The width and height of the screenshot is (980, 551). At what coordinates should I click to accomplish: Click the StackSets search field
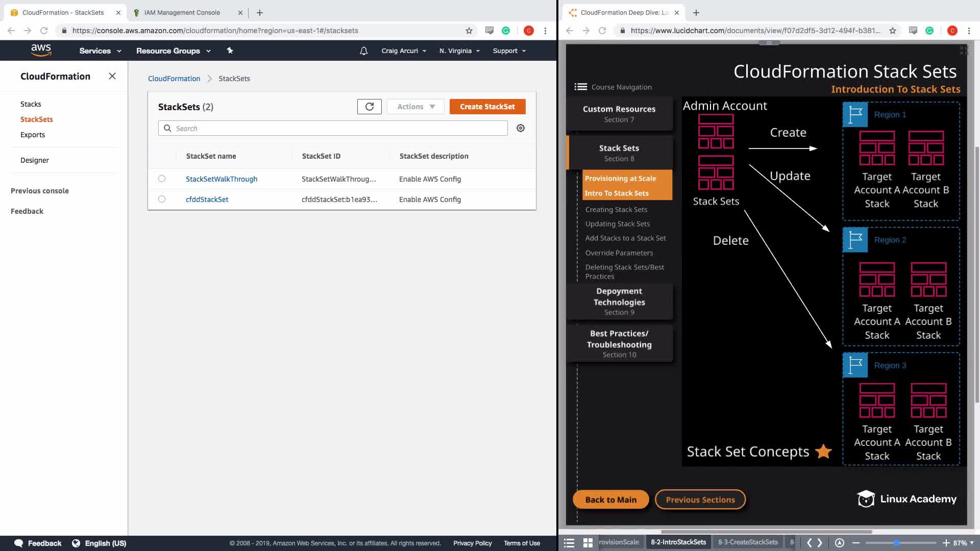point(337,129)
